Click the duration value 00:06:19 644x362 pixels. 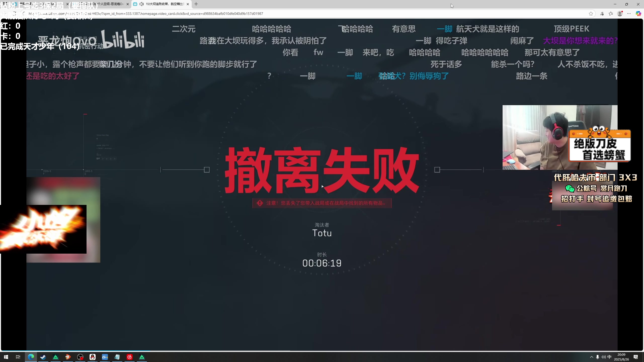322,263
